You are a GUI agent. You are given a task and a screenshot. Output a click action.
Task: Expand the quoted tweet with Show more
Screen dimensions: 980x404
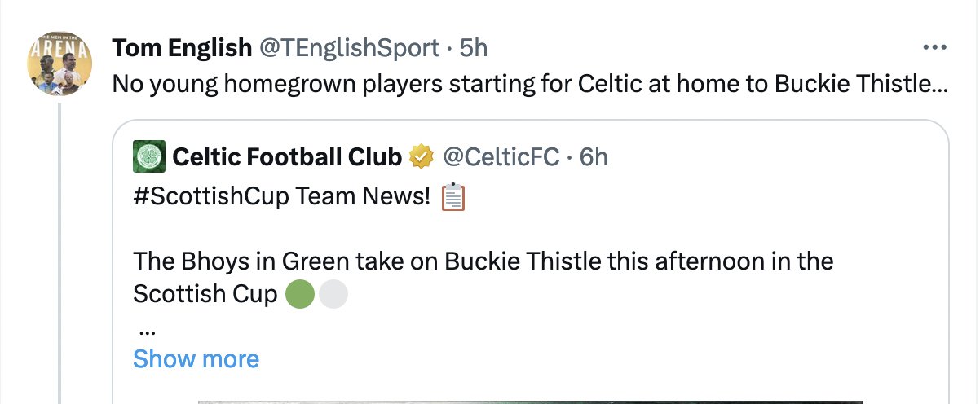(x=196, y=358)
